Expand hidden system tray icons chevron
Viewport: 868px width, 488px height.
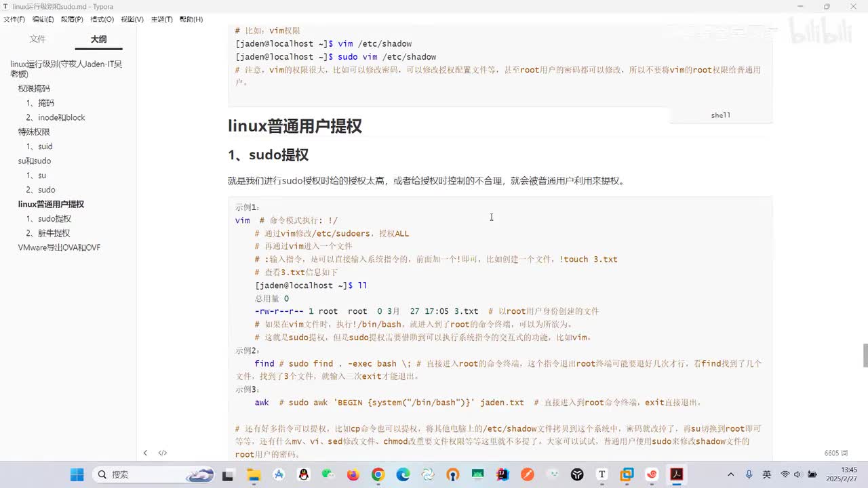pos(730,474)
